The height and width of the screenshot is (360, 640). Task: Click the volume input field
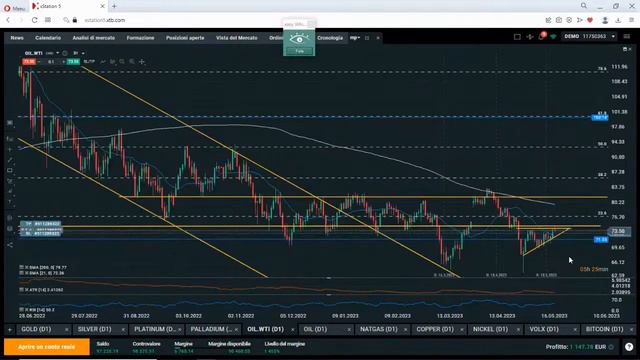coord(51,62)
